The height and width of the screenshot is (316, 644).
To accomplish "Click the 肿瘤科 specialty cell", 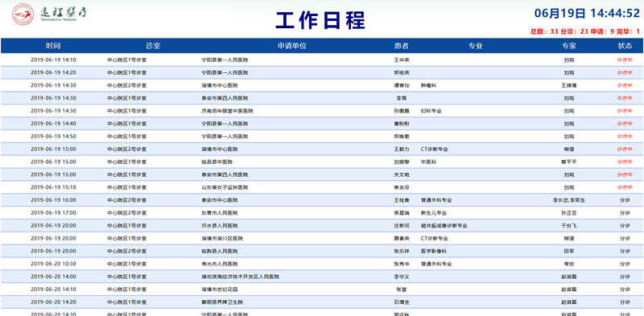I will 428,85.
